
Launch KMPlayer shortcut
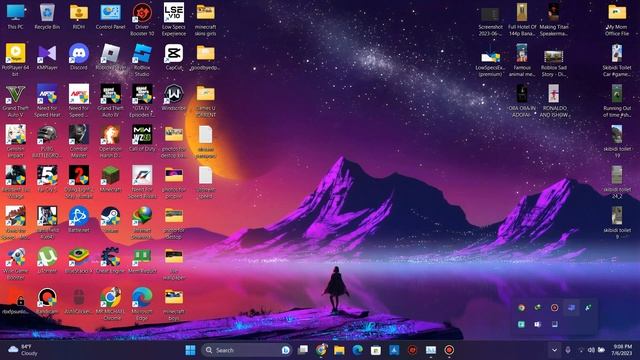[47, 57]
